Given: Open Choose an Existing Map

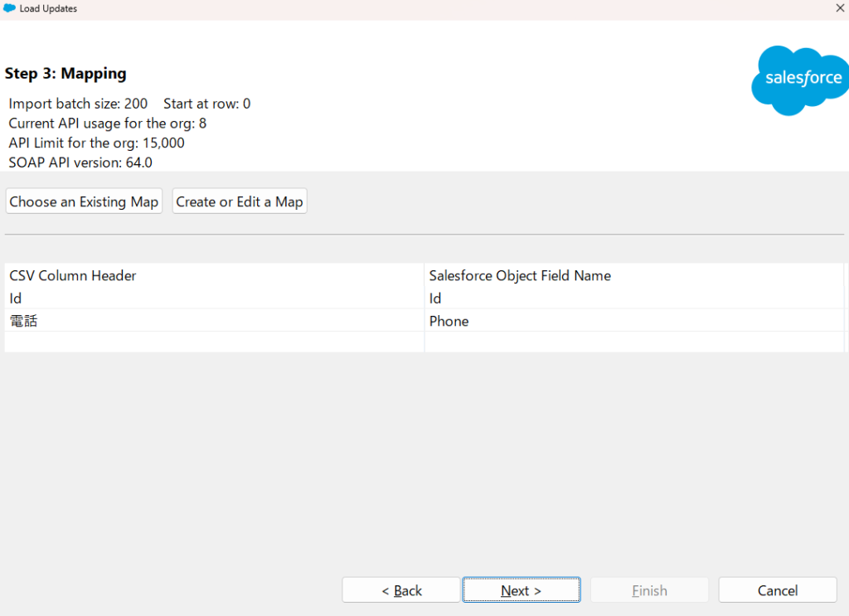Looking at the screenshot, I should (84, 201).
